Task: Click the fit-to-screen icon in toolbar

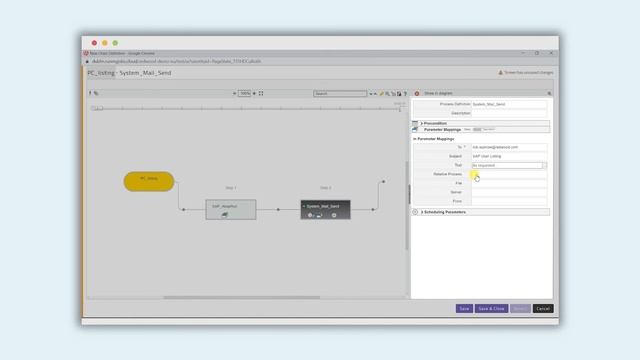Action: 261,93
